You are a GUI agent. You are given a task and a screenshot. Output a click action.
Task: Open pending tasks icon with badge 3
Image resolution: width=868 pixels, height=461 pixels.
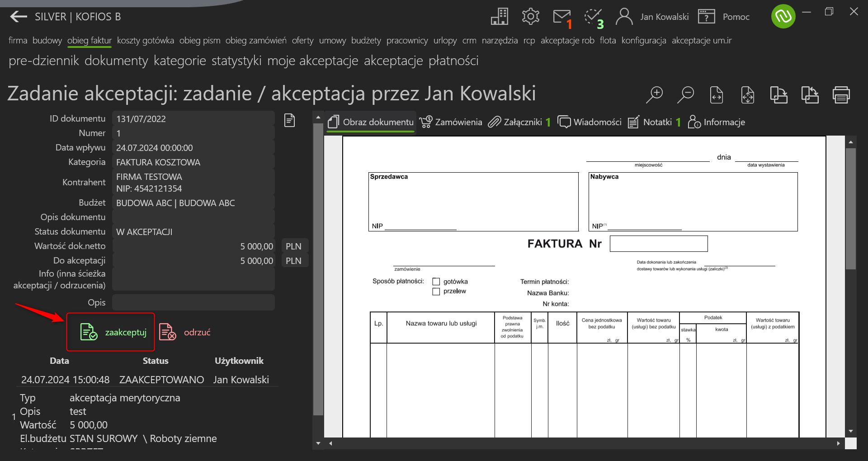click(x=593, y=18)
